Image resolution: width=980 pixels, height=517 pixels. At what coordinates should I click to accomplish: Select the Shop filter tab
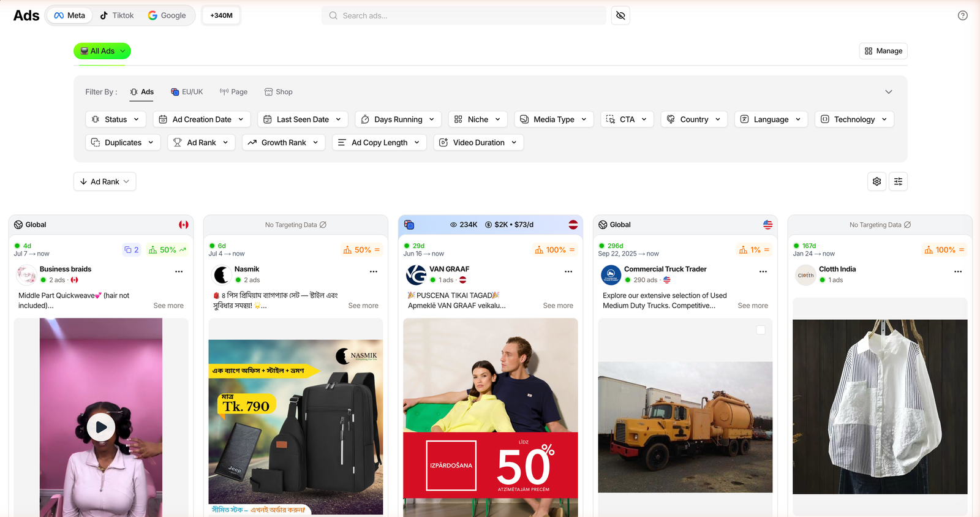(278, 92)
